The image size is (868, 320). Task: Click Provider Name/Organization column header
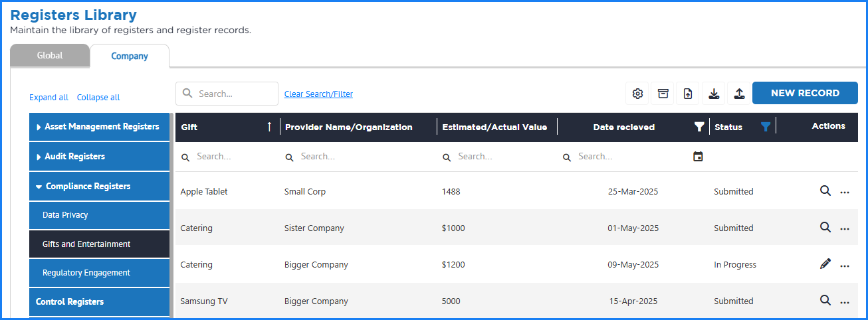(349, 127)
